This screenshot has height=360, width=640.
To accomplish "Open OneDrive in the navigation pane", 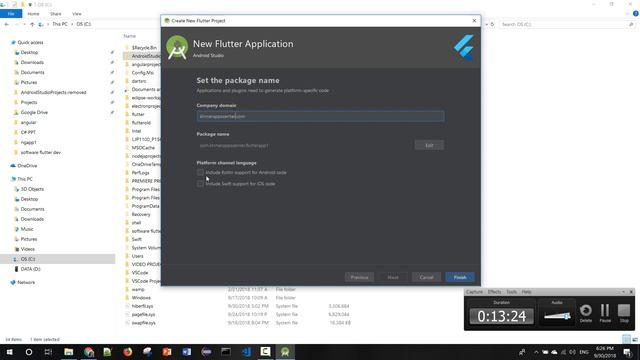I will pos(27,166).
